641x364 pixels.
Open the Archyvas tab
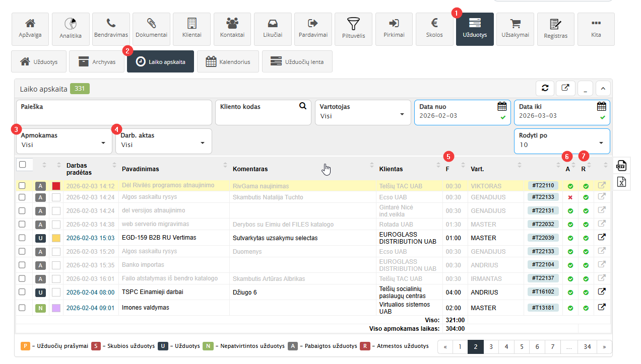point(97,62)
